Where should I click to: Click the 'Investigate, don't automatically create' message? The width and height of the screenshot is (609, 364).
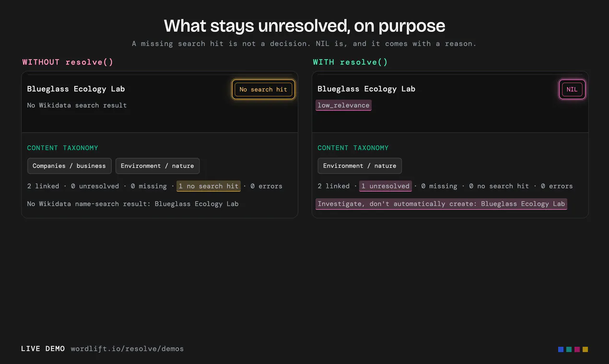(x=441, y=204)
